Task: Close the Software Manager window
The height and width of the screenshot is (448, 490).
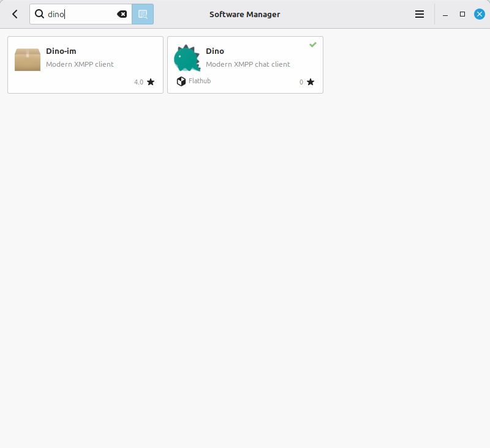Action: pos(480,14)
